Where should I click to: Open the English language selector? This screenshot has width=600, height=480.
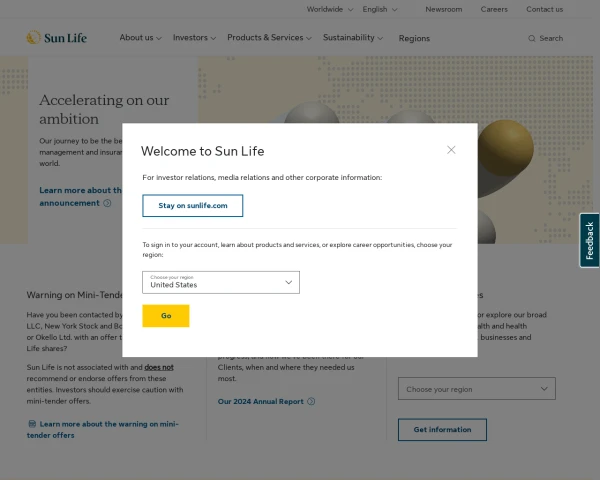(380, 9)
